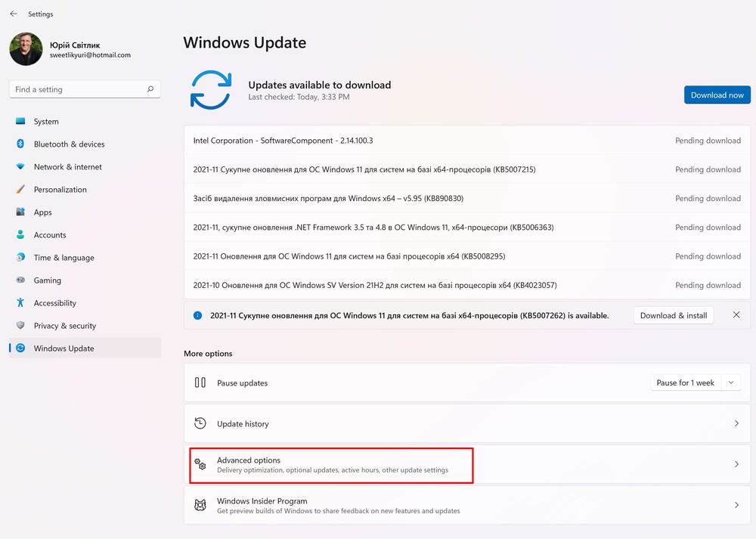
Task: Select System in the sidebar
Action: pyautogui.click(x=46, y=121)
